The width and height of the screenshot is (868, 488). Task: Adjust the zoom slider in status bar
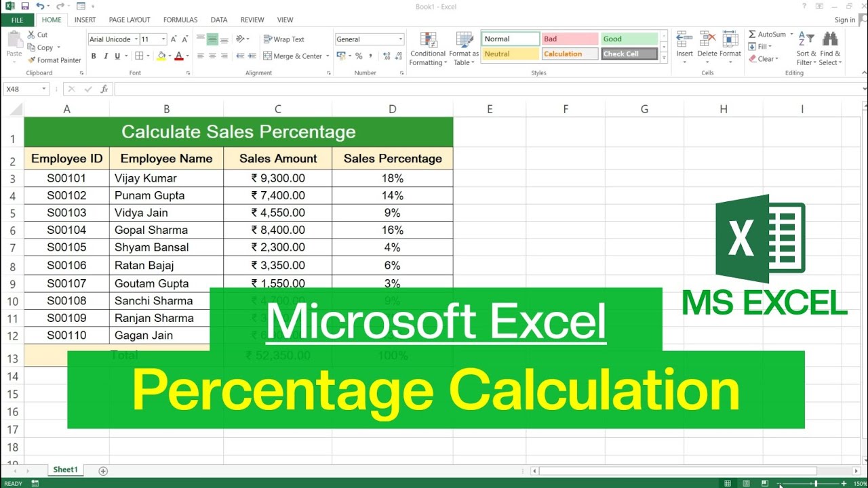tap(814, 483)
